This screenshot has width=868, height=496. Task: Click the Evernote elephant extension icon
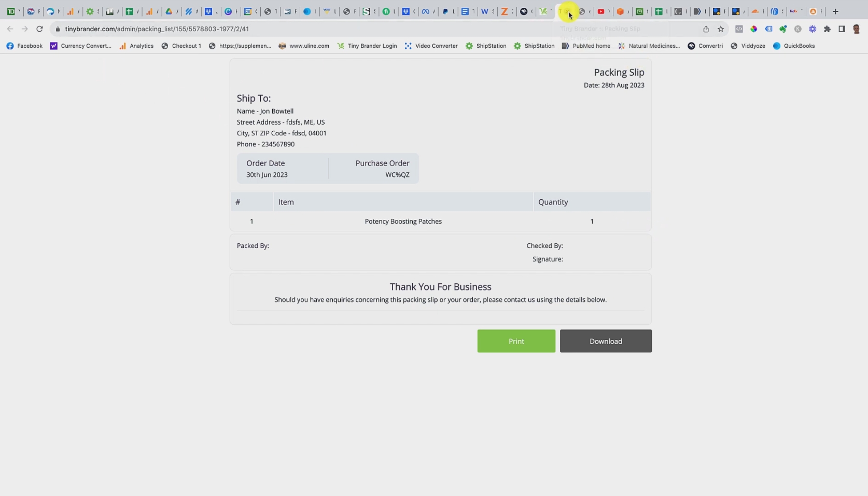pos(783,29)
